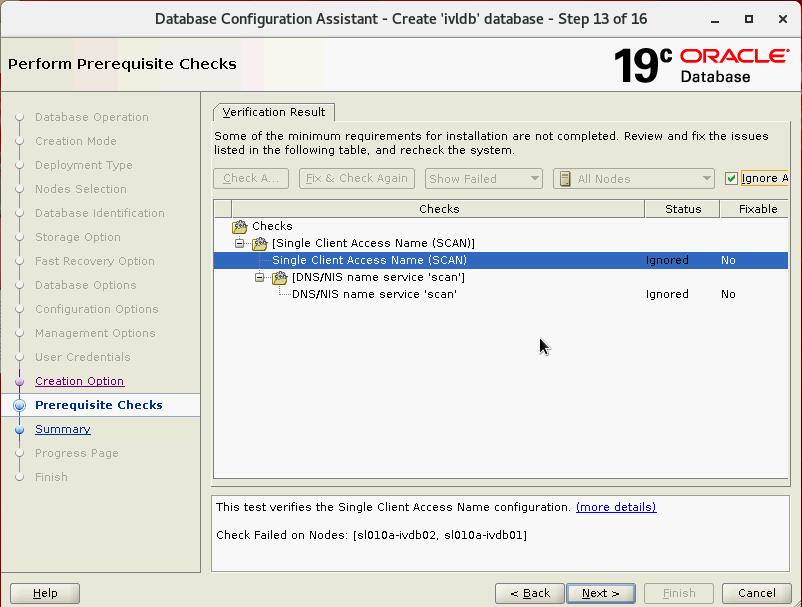Click the Single Client Access Name group folder icon
Viewport: 802px width, 607px height.
click(x=260, y=243)
